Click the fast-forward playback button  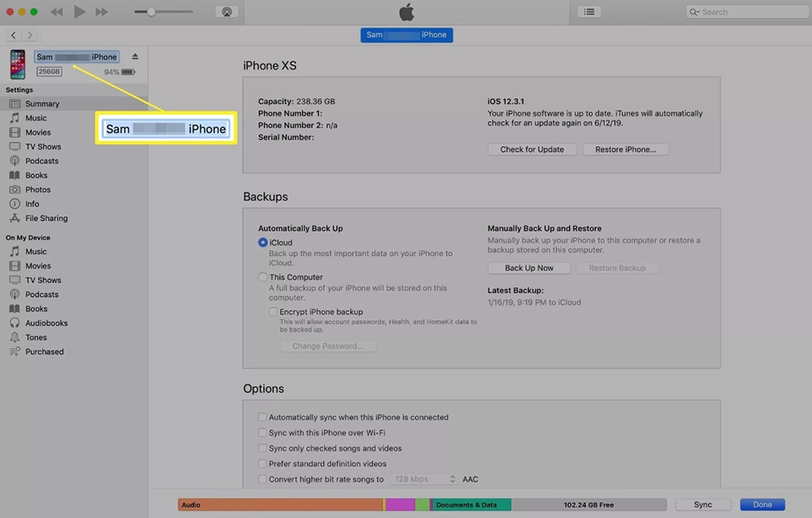click(101, 12)
